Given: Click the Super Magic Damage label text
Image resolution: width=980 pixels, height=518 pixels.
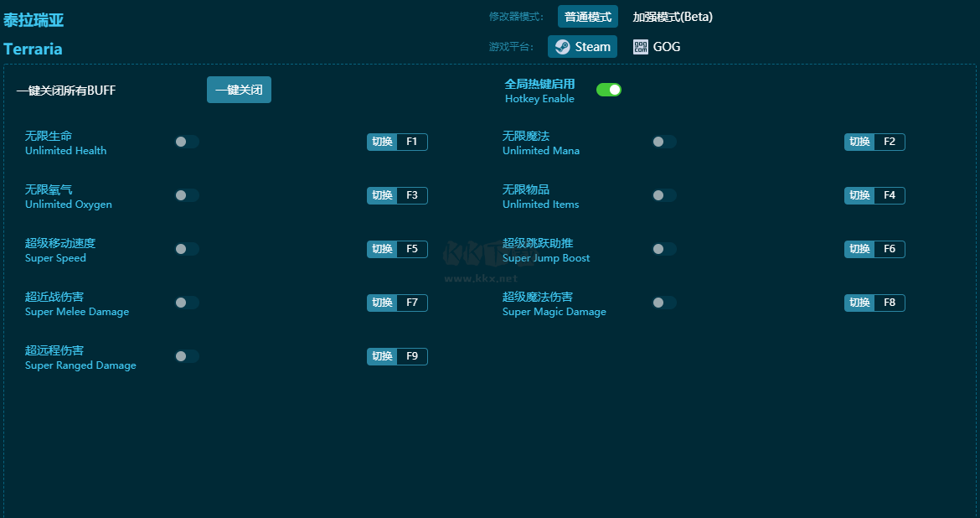Looking at the screenshot, I should coord(554,312).
